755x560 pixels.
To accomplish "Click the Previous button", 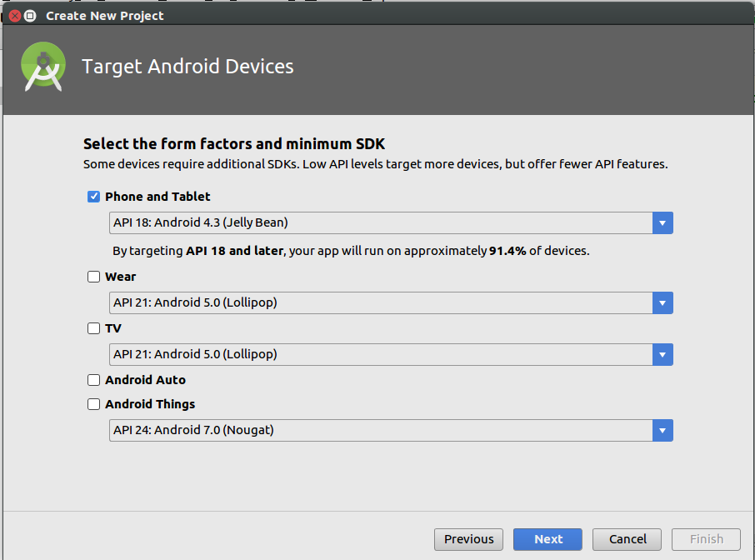I will [x=468, y=539].
